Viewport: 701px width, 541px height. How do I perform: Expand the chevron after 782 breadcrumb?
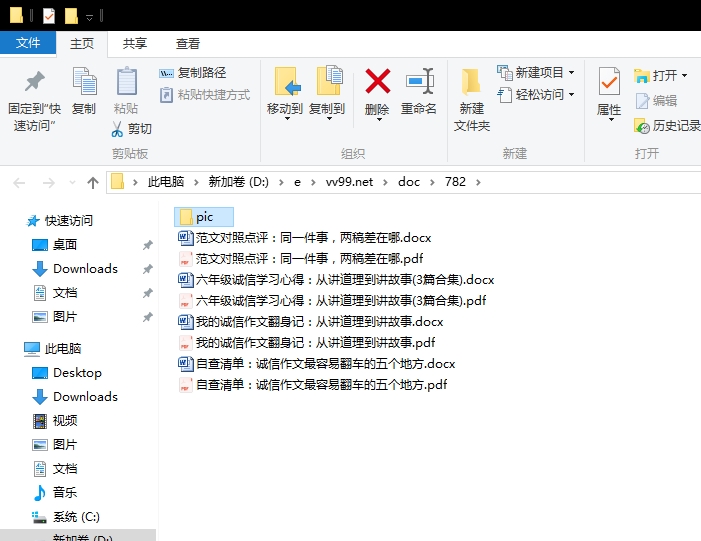(478, 182)
